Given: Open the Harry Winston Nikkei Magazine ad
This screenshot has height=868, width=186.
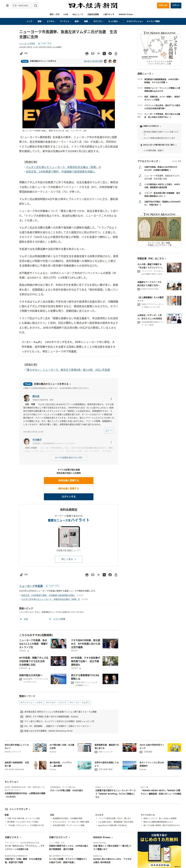Looking at the screenshot, I should coord(159,47).
